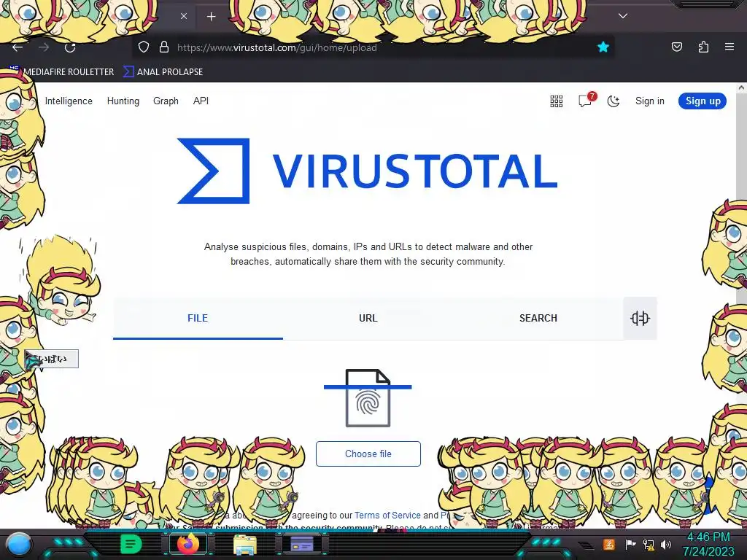Go back with the browser back arrow
The image size is (747, 560).
click(x=18, y=47)
